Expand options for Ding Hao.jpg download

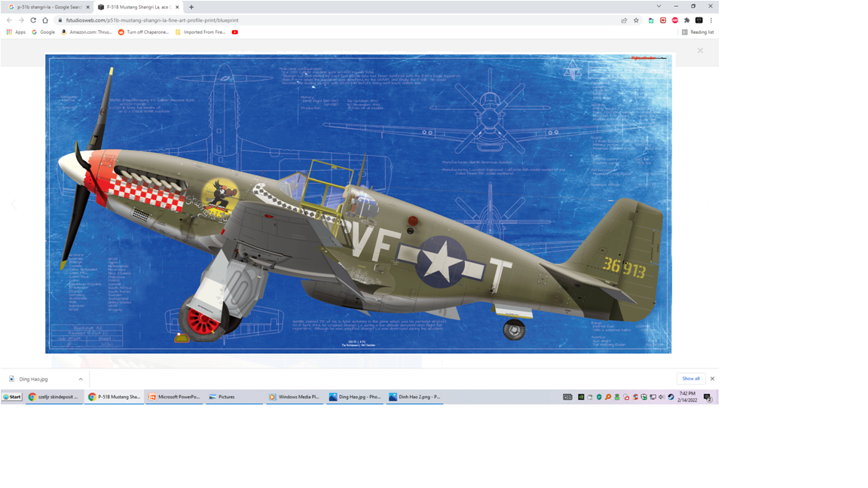[81, 379]
